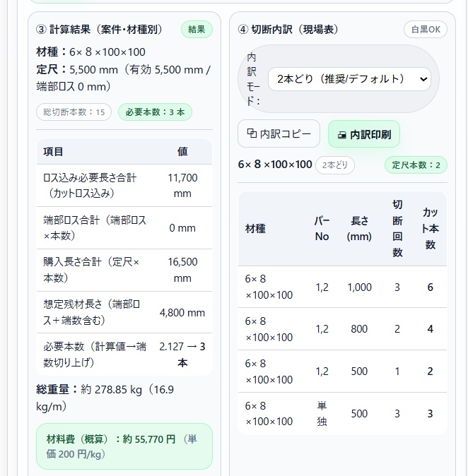Select the 項目 column header
The width and height of the screenshot is (468, 476).
[x=53, y=151]
